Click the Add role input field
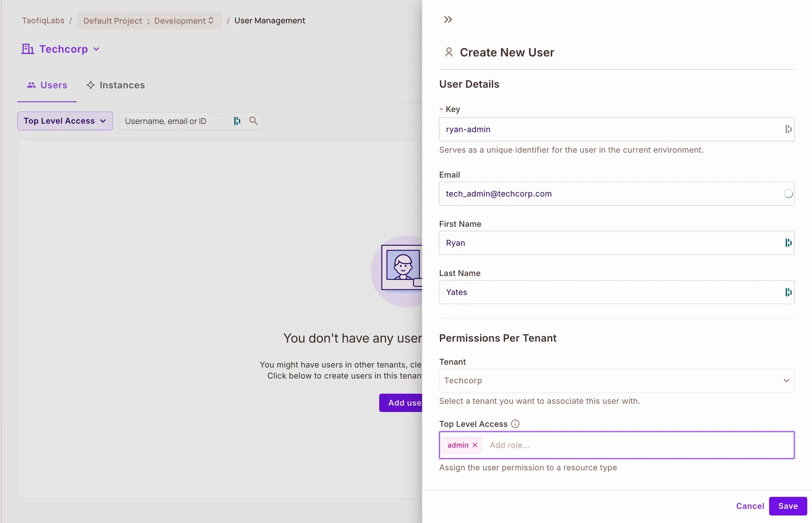Screen dimensions: 812x523 [634, 445]
